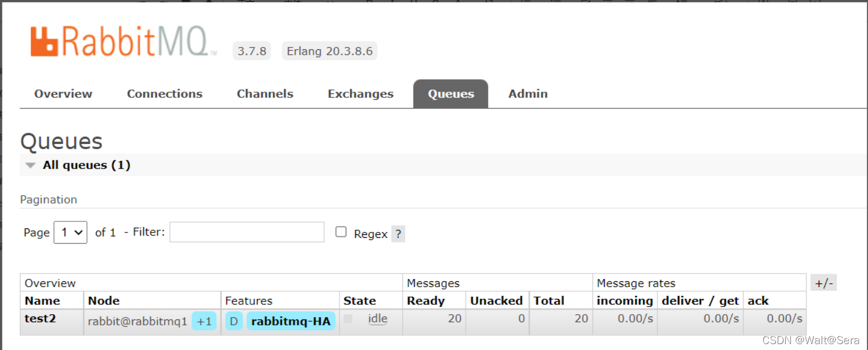
Task: Click the rabbit@rabbitmq1 node text
Action: (x=137, y=321)
